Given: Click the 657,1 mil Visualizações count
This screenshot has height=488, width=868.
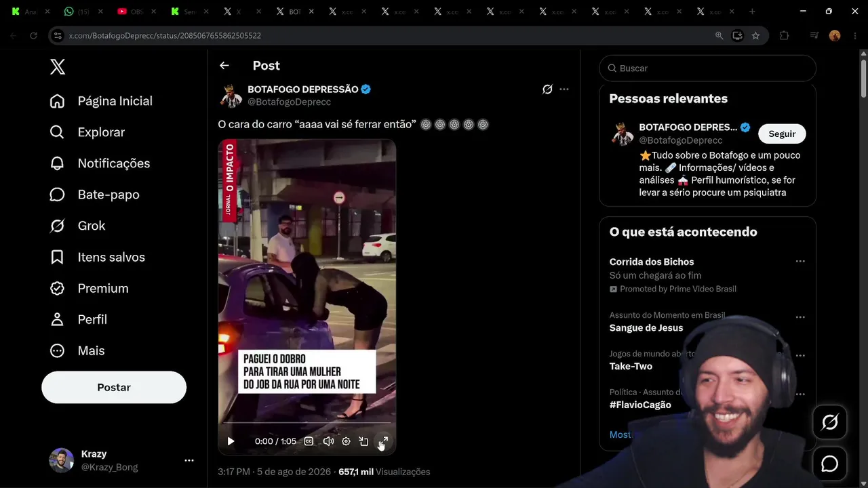Looking at the screenshot, I should [384, 472].
